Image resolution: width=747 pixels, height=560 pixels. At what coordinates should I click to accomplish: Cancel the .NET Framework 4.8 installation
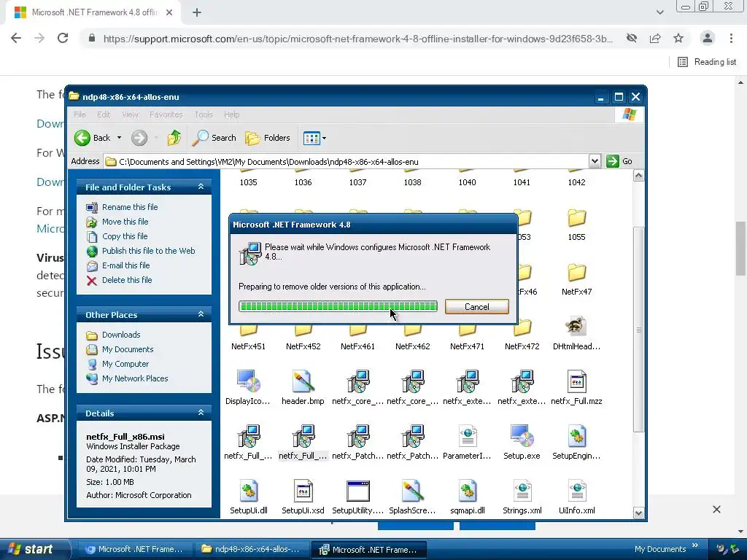[477, 307]
